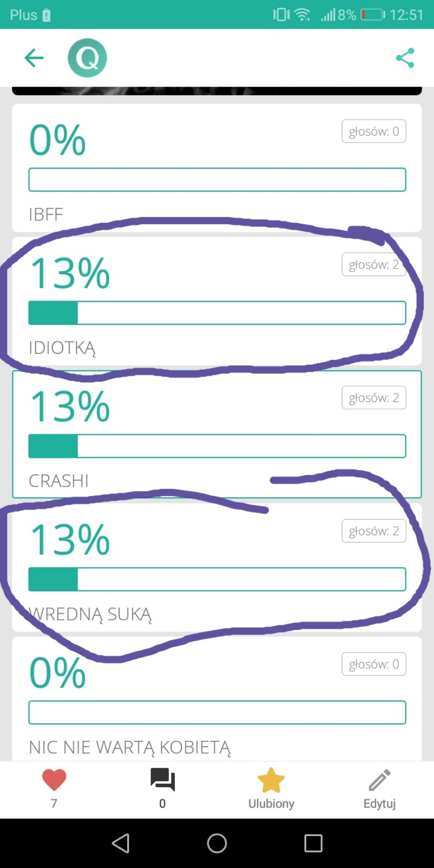Screen dimensions: 434x868
Task: Choose NIC NIE WARTĄ KOBIETĄ answer
Action: [x=217, y=700]
